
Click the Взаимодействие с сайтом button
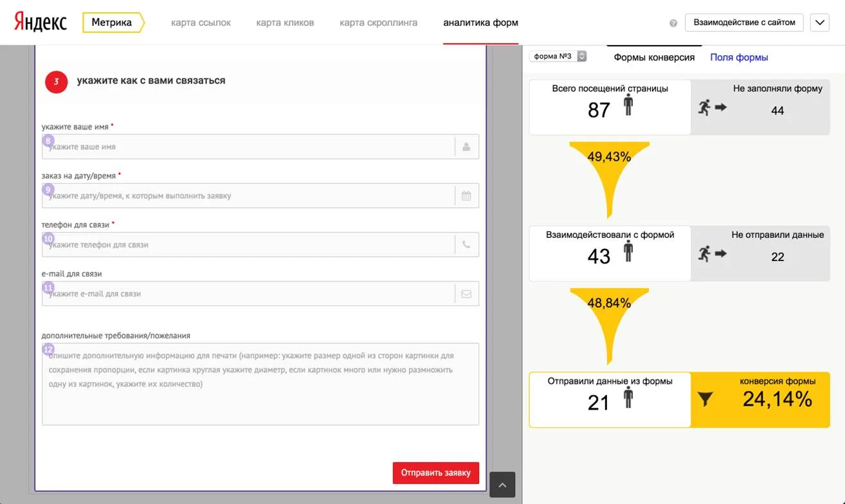click(x=744, y=22)
